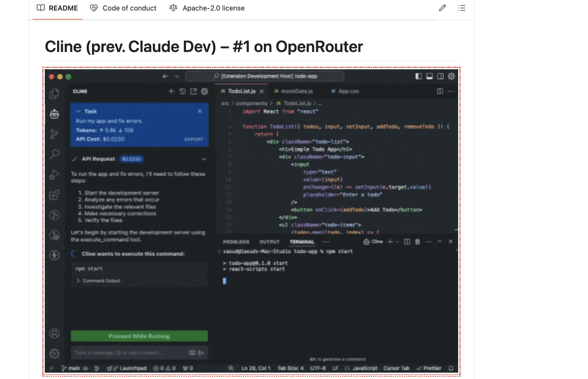Open Cline task history icon
The image size is (588, 379).
182,91
